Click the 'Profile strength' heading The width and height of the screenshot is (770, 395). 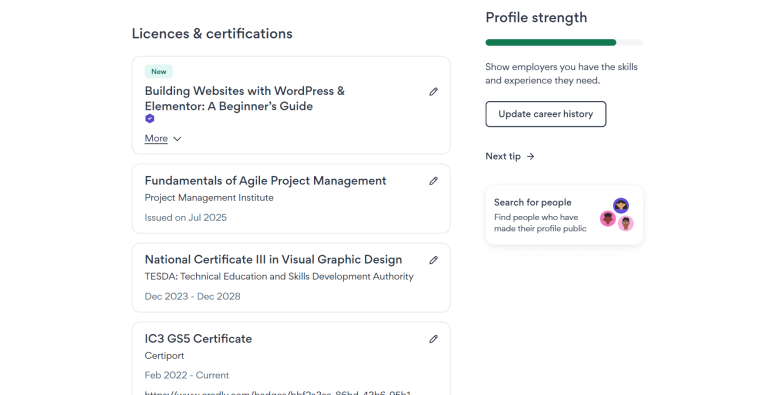pyautogui.click(x=536, y=18)
